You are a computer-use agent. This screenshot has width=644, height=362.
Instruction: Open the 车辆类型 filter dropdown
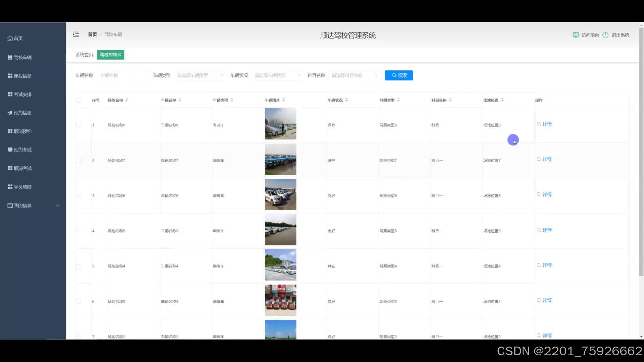[200, 75]
